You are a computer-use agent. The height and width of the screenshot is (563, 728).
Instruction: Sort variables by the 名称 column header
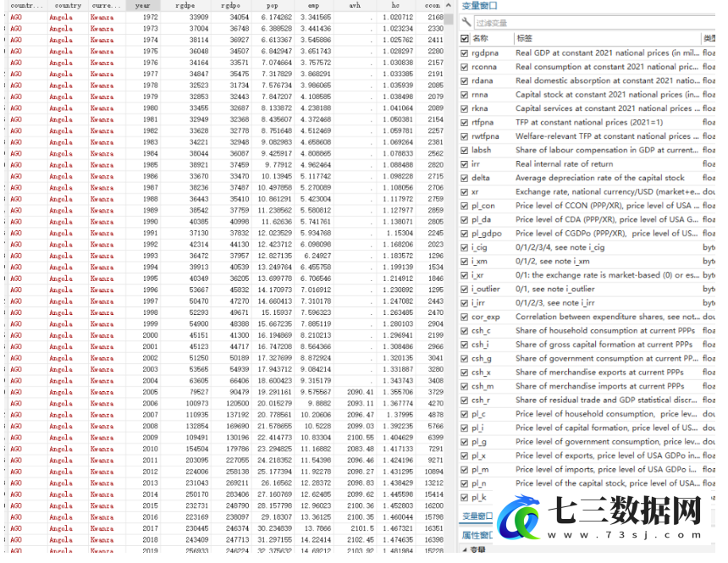[481, 38]
